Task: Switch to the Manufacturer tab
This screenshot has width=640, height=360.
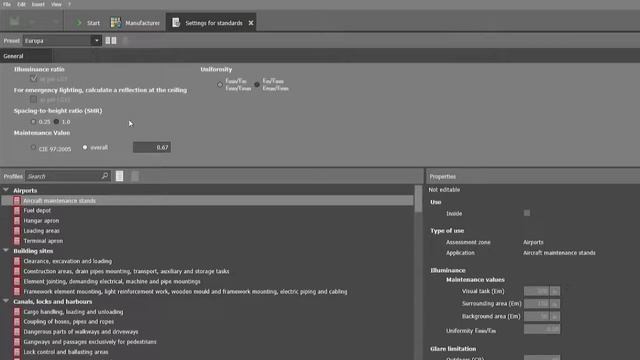Action: tap(136, 23)
